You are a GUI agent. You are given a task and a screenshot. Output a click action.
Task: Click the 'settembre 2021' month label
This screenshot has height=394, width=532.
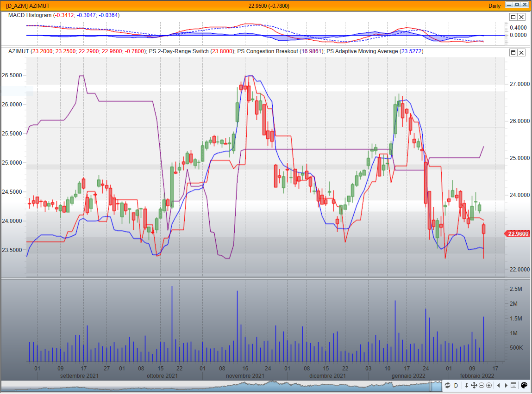tap(79, 376)
